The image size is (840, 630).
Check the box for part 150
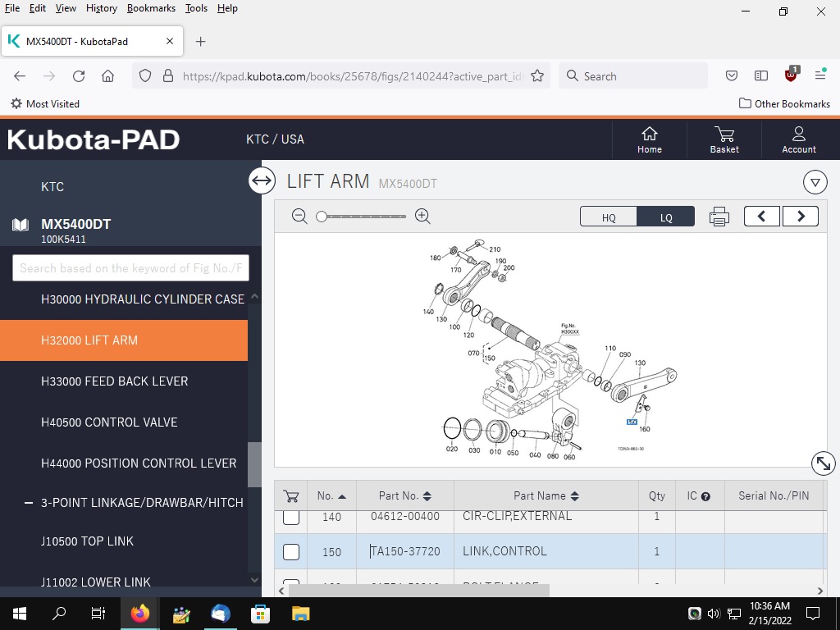click(291, 552)
